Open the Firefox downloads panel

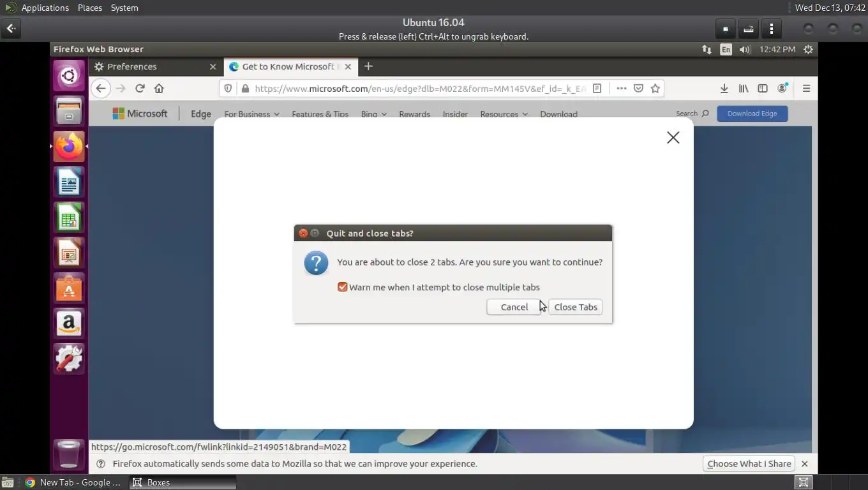(x=724, y=89)
